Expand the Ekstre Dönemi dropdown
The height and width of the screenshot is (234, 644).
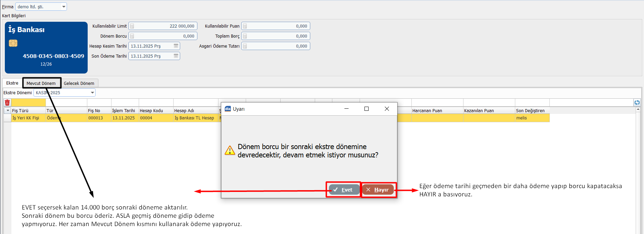pyautogui.click(x=92, y=92)
